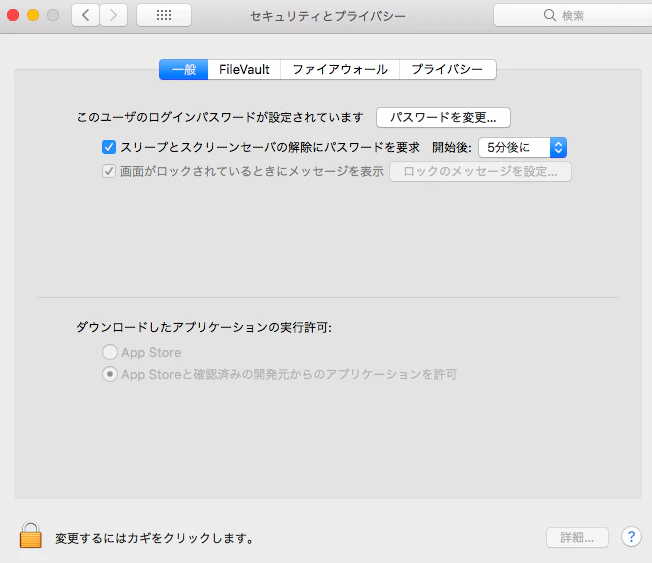The image size is (652, 563).
Task: Click the セキュリティとプライバシー window title
Action: pos(328,16)
